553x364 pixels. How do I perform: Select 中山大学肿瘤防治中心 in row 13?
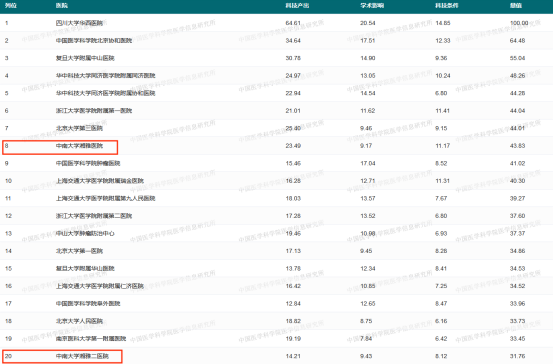[85, 233]
